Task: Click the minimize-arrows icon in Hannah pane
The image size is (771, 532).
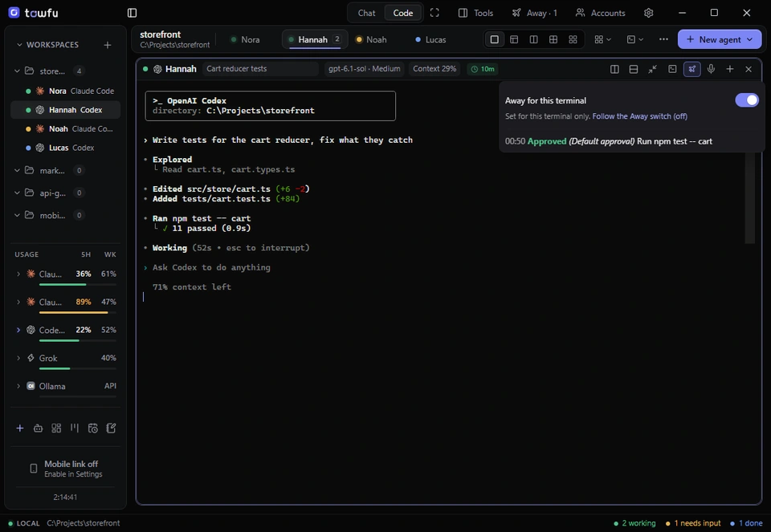Action: point(652,69)
